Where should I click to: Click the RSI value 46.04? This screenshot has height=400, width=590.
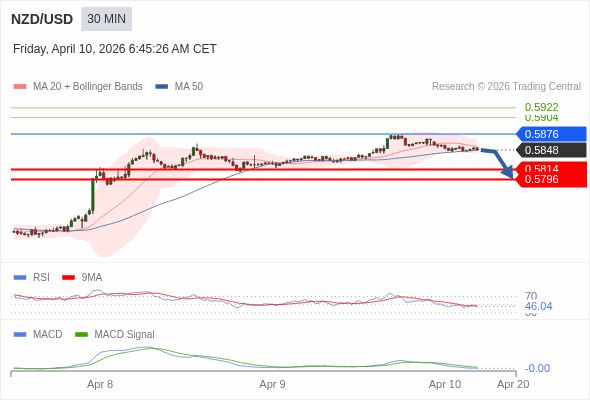538,306
